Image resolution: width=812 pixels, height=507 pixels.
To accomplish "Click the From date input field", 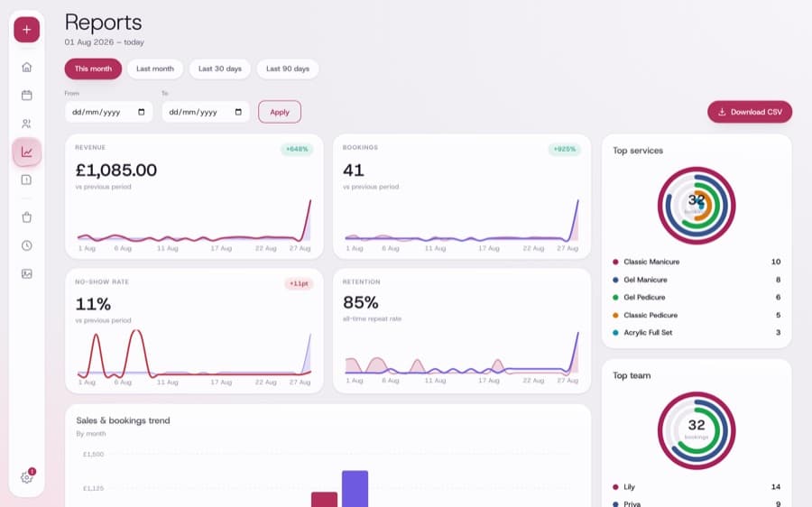I will pyautogui.click(x=109, y=112).
